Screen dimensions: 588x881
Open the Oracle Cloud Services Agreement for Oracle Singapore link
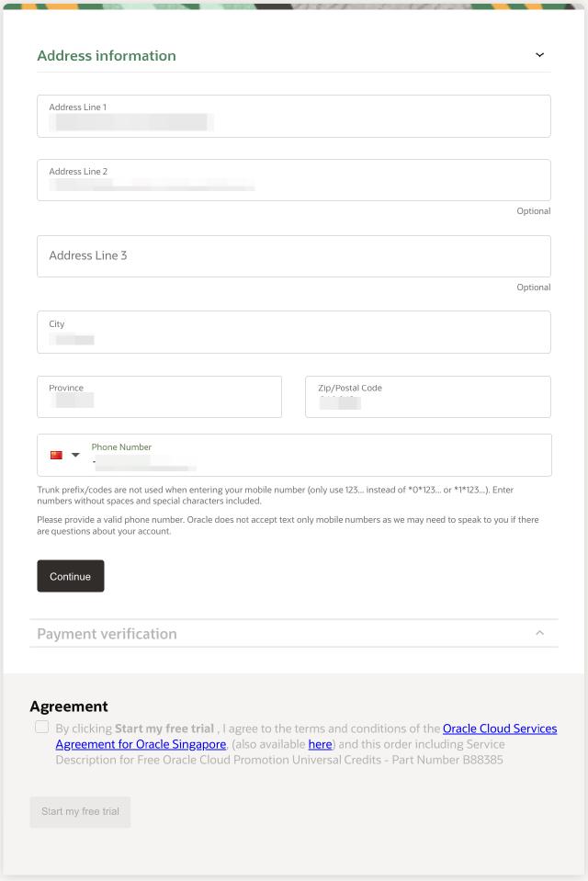click(x=499, y=729)
